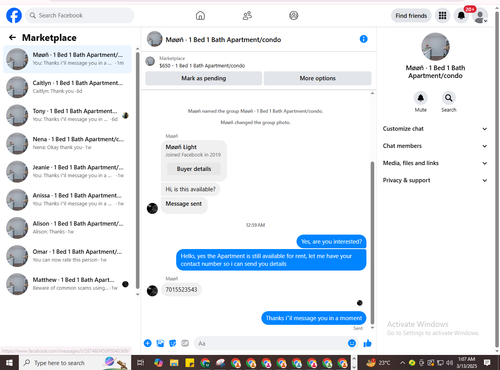Open the Facebook menu grid icon
This screenshot has height=370, width=500.
442,16
